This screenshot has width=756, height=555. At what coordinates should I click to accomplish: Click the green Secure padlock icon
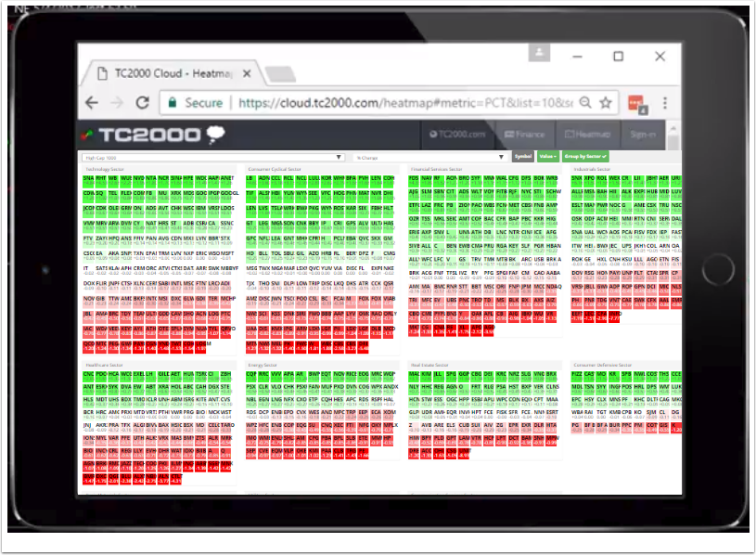(173, 102)
